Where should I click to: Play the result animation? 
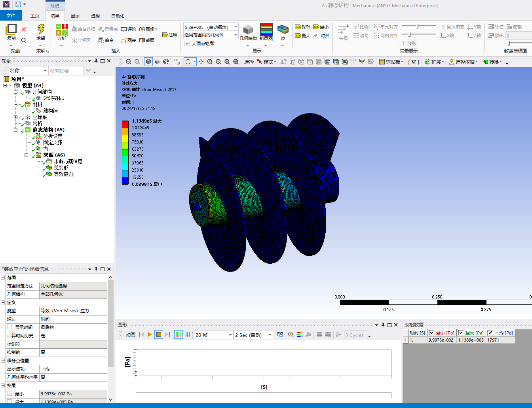pos(150,334)
